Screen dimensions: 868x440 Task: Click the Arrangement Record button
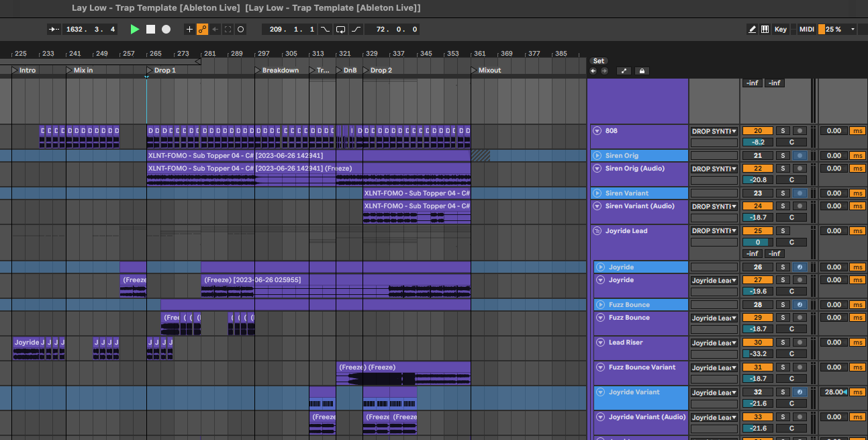[x=166, y=30]
